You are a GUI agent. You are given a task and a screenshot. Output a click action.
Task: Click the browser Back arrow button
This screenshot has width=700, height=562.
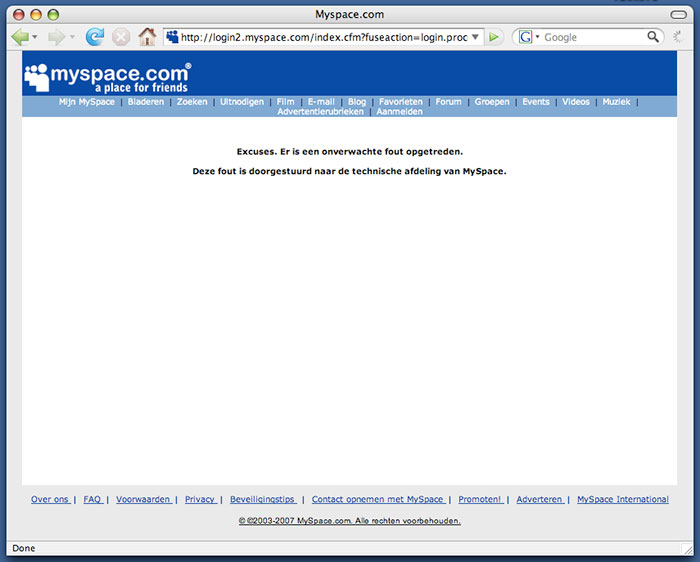point(19,37)
